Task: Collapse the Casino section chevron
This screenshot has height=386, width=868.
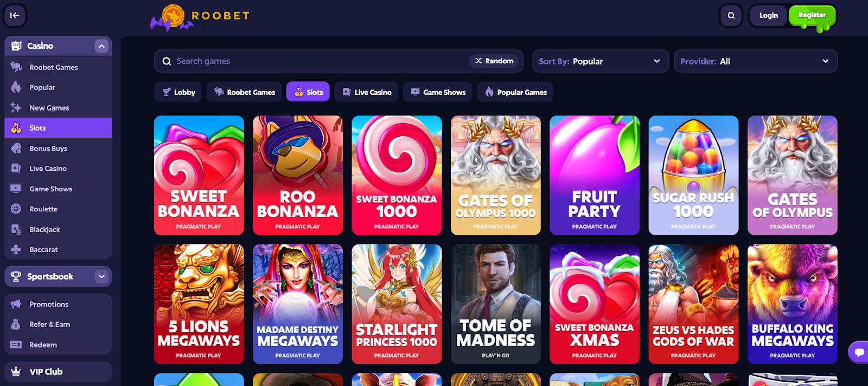Action: [101, 46]
